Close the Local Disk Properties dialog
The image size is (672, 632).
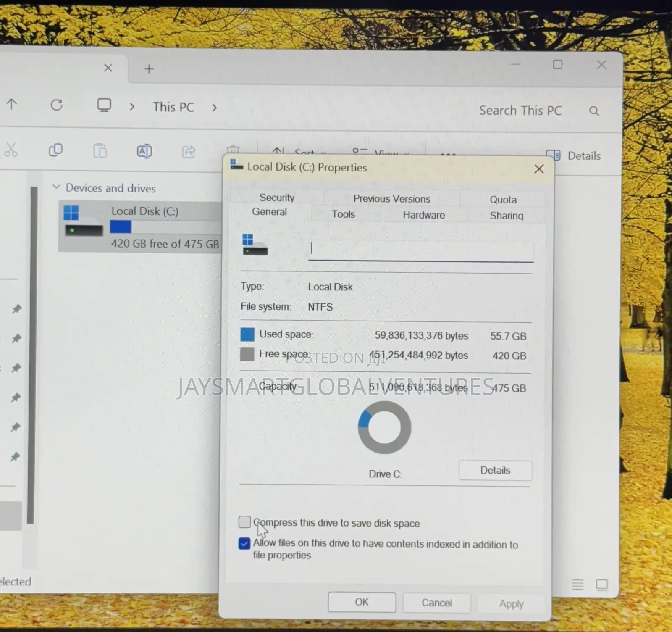(x=539, y=169)
